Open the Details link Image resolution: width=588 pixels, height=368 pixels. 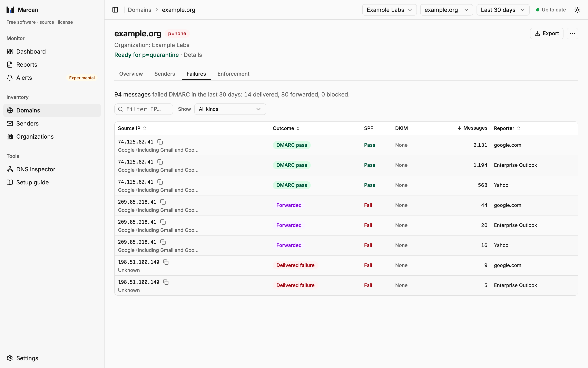pos(193,55)
